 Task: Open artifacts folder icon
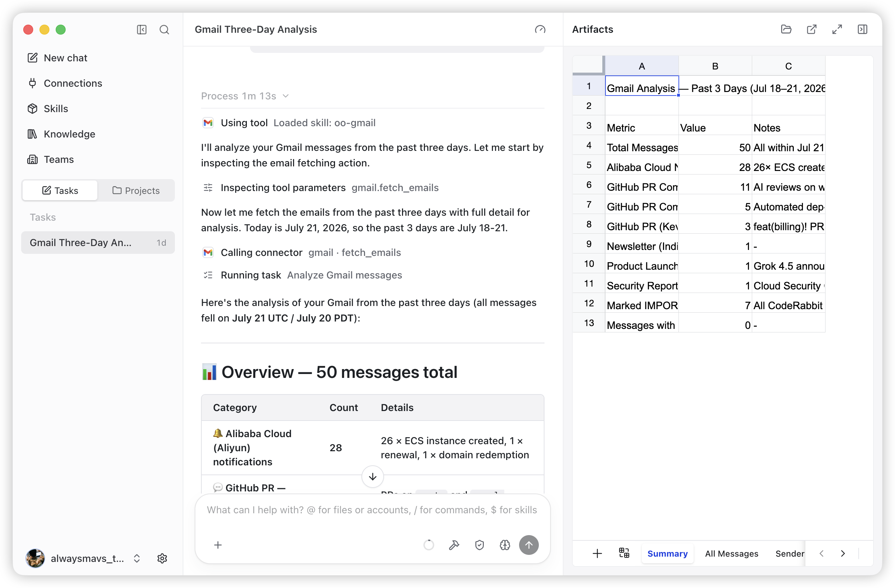point(786,29)
